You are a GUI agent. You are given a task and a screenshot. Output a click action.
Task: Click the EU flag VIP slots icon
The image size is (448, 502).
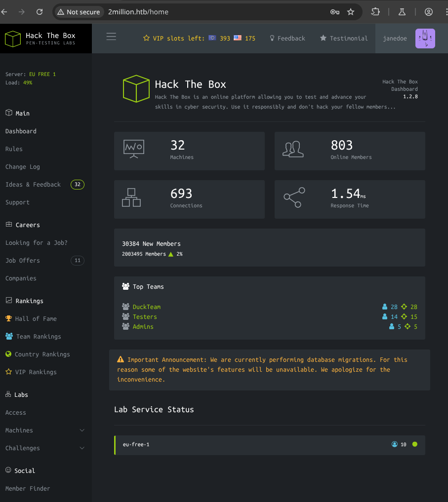(212, 38)
